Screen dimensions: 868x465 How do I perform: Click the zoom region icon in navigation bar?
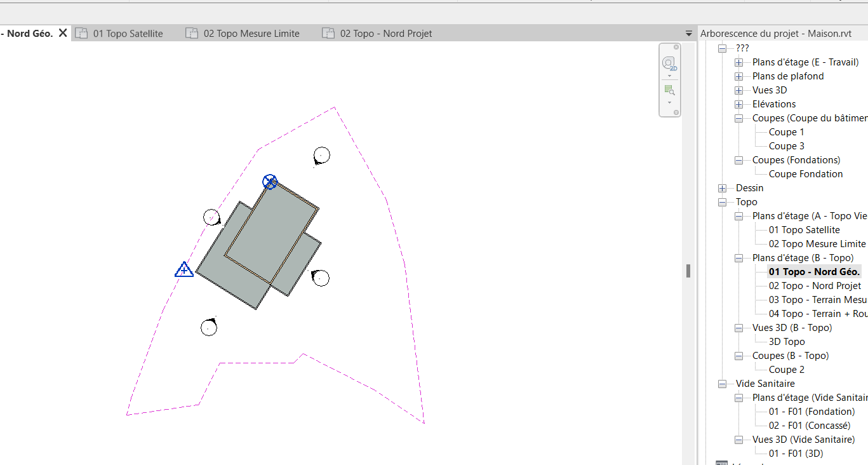(669, 90)
